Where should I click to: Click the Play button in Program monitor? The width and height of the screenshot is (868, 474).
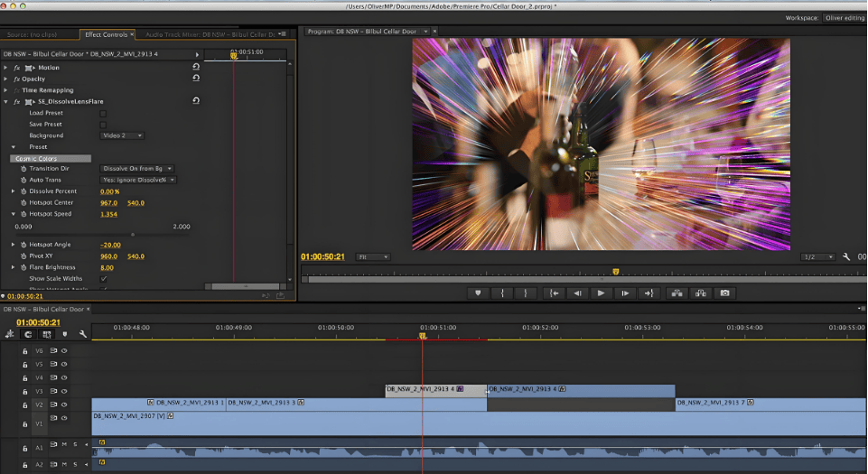601,293
